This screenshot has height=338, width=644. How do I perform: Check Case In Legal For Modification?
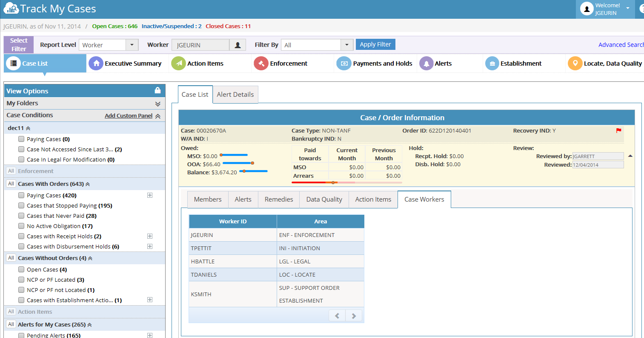(21, 159)
